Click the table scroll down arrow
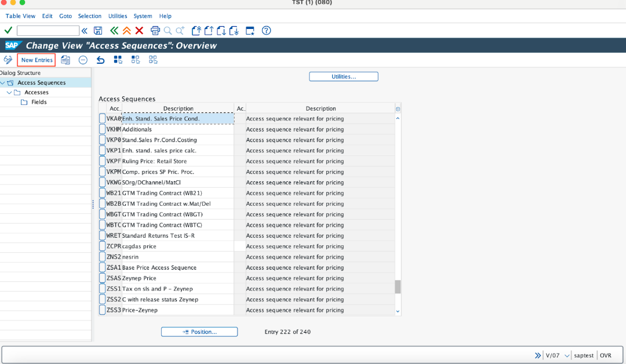The image size is (626, 364). click(x=398, y=311)
